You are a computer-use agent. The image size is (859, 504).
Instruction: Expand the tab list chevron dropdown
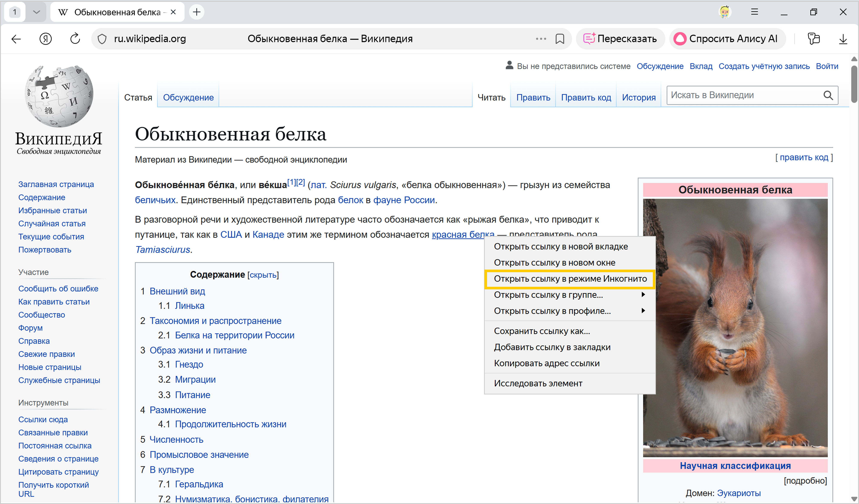(37, 12)
